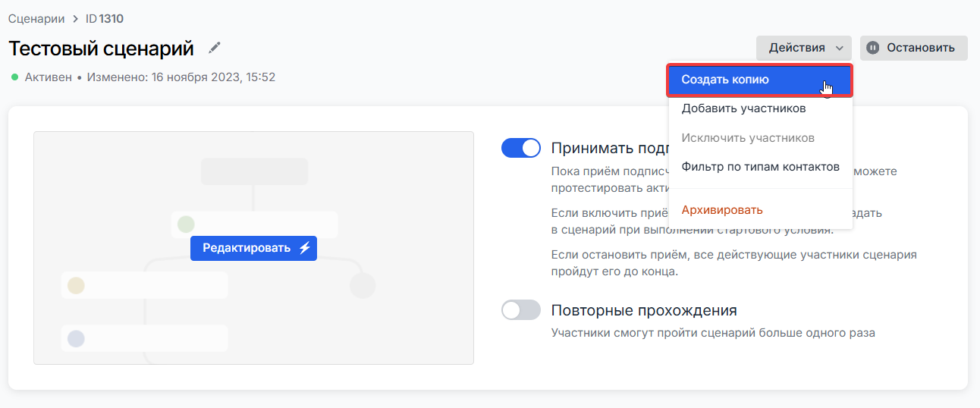Select the gray circle node in preview
Screen dimensions: 980x408
pos(363,286)
